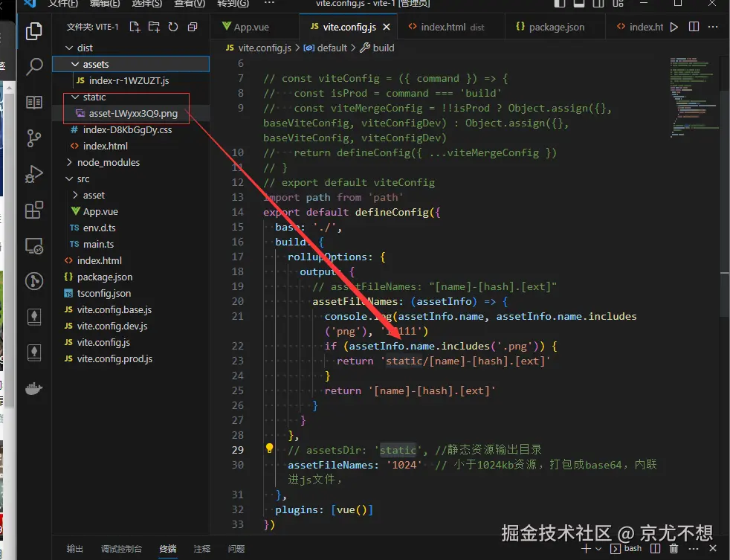This screenshot has height=560, width=730.
Task: Open the 调试控制台 debug console tab
Action: [x=121, y=549]
